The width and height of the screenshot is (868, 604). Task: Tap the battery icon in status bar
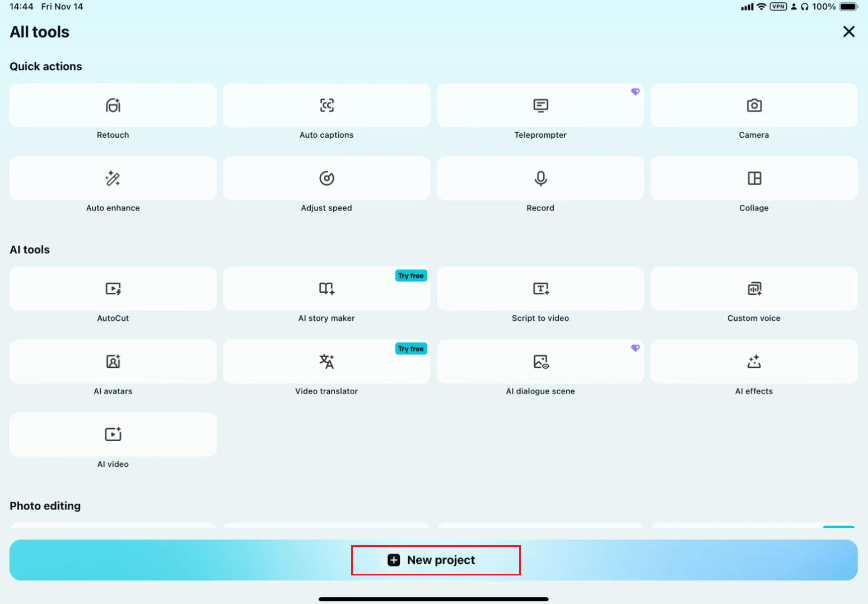tap(848, 7)
